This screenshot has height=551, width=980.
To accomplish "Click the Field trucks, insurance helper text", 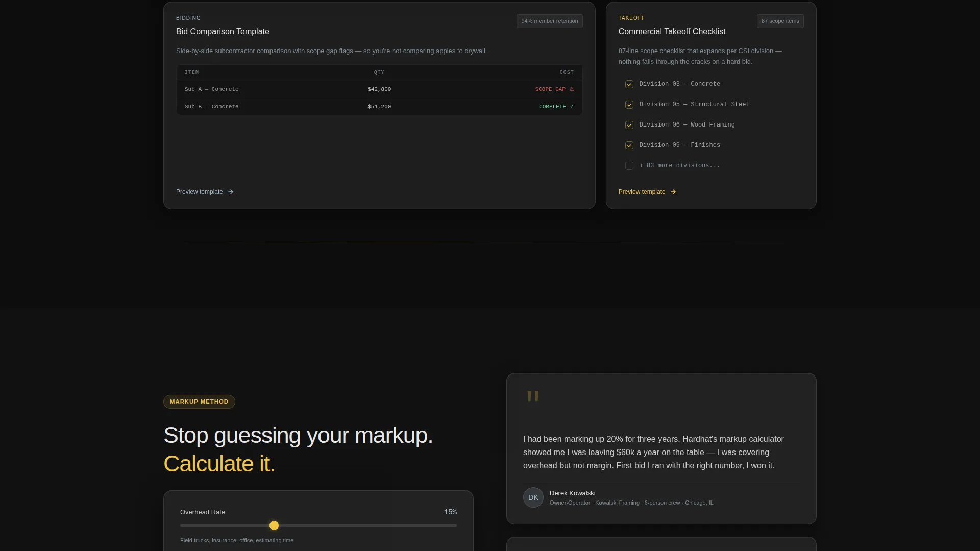I will [x=237, y=540].
